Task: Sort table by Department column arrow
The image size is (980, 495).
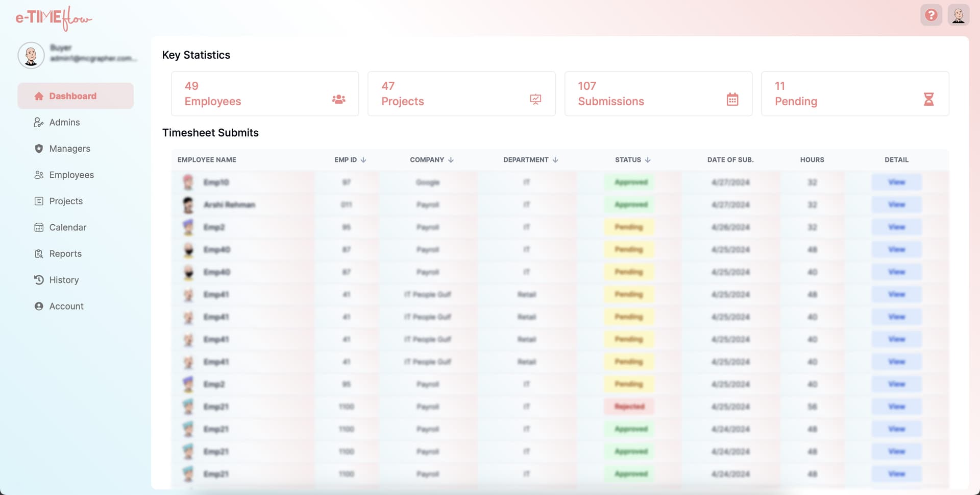Action: [555, 160]
